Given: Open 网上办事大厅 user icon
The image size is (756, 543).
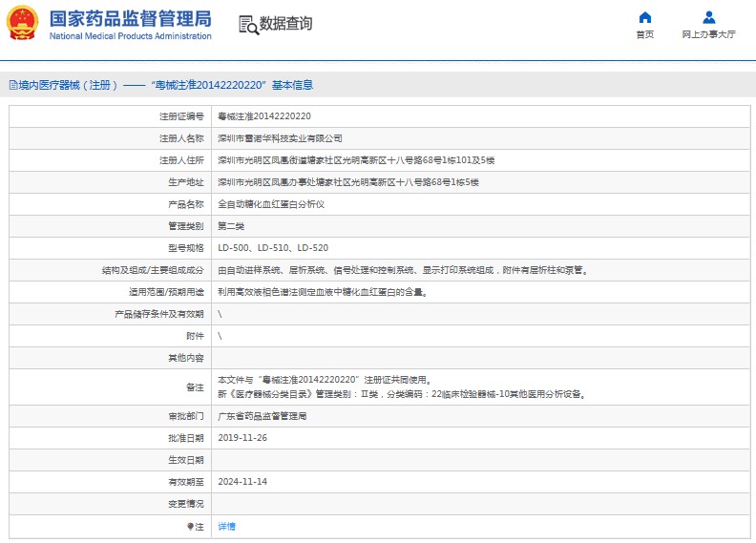Looking at the screenshot, I should (708, 18).
